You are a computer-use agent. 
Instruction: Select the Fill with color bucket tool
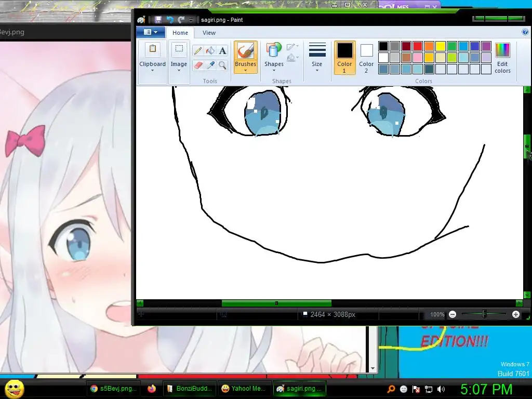pyautogui.click(x=210, y=51)
